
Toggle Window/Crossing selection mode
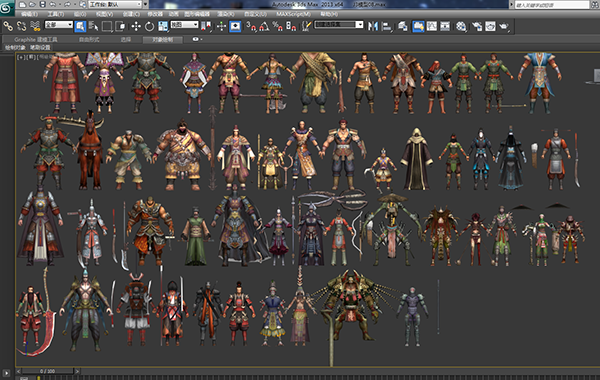tap(120, 26)
